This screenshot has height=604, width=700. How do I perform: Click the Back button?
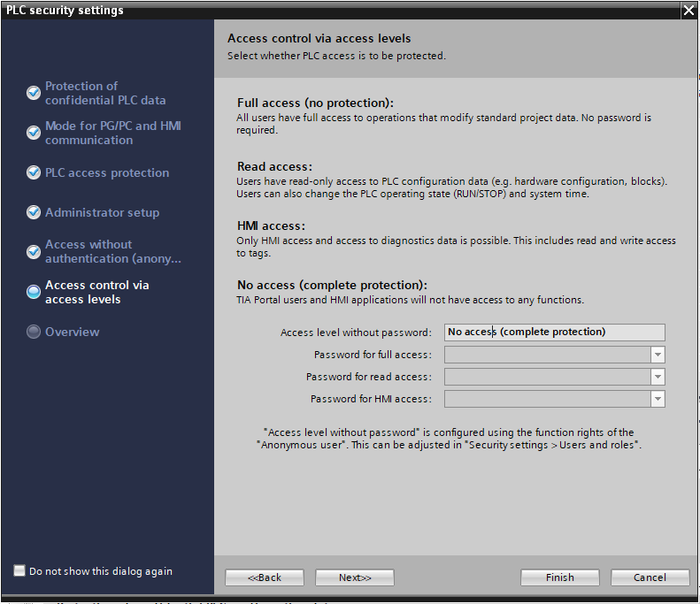(x=265, y=577)
